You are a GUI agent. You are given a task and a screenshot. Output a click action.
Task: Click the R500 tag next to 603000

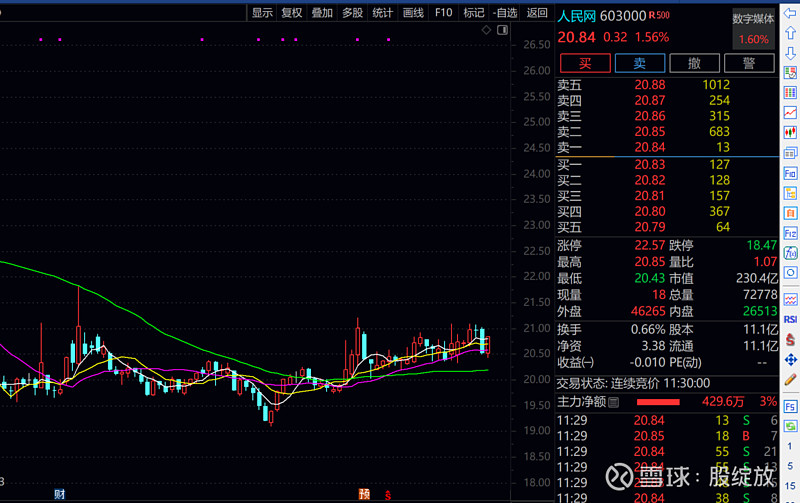point(659,15)
